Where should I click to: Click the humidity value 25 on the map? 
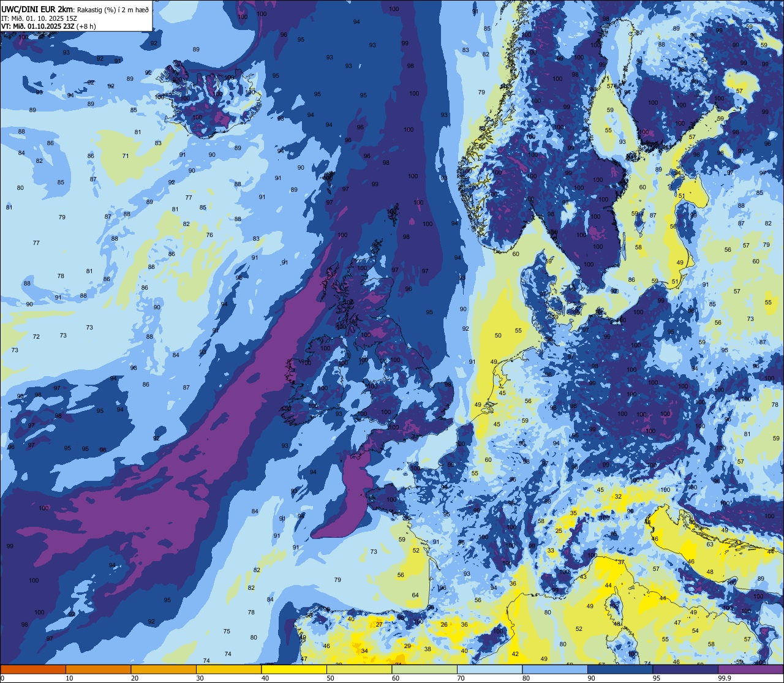[559, 531]
